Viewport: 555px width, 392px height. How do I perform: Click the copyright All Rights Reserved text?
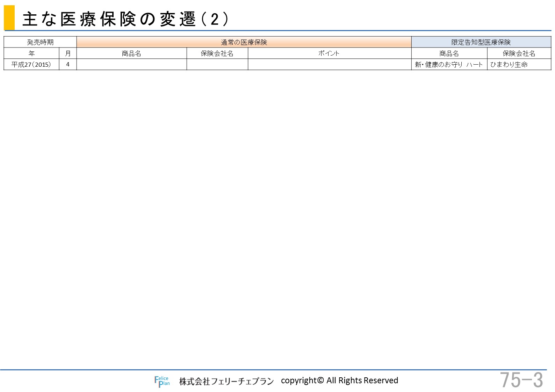click(339, 380)
